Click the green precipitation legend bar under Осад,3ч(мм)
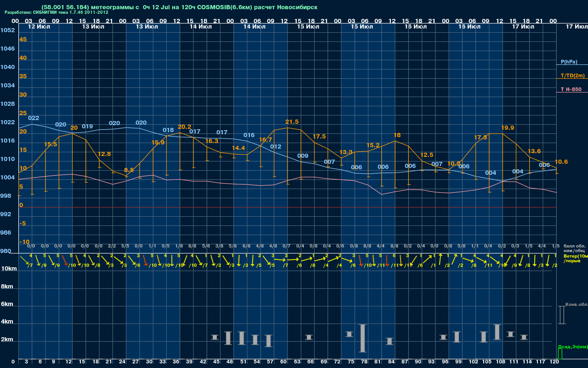 click(560, 354)
